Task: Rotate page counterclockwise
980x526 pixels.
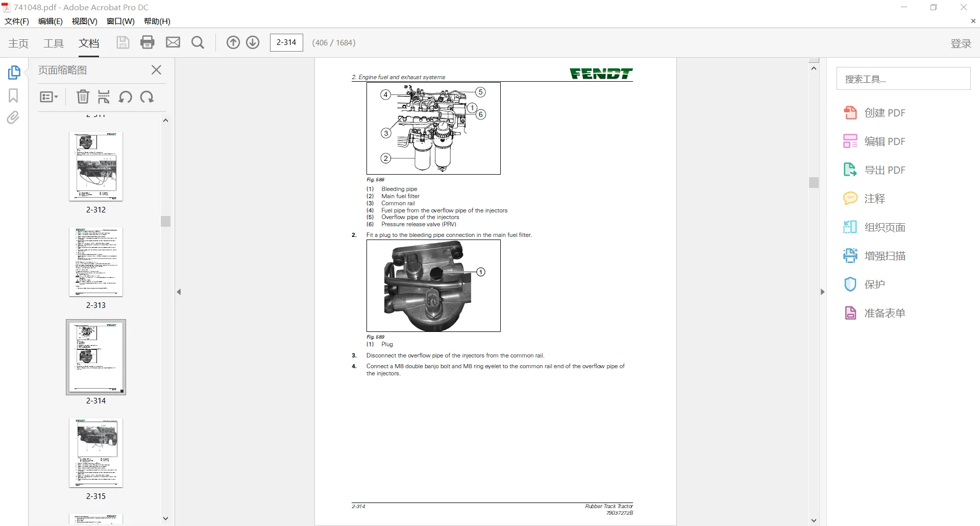Action: tap(126, 97)
